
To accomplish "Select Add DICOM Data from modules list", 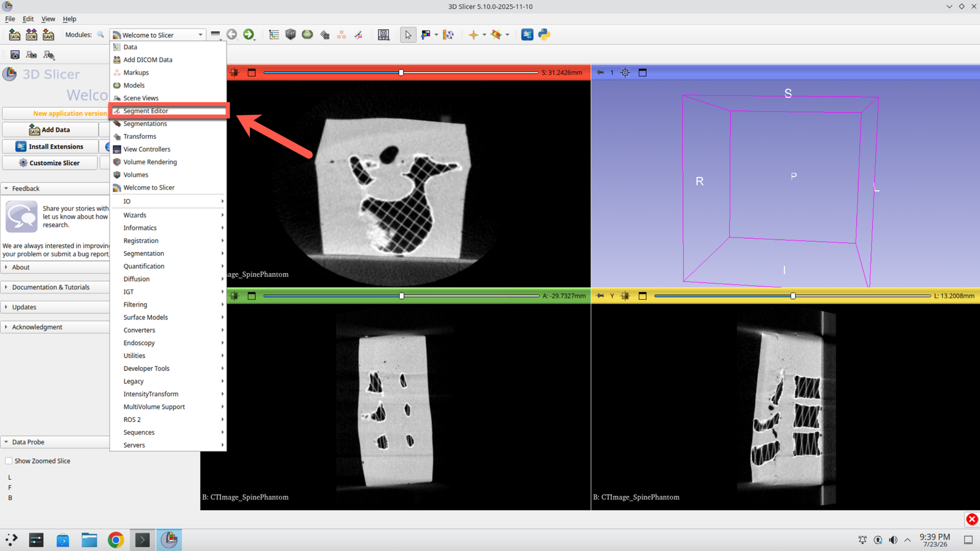I will (168, 60).
